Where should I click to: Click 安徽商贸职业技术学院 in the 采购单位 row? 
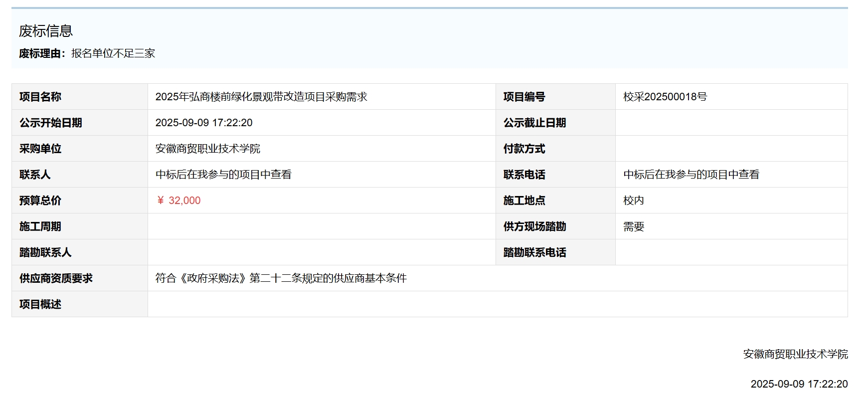(x=207, y=149)
